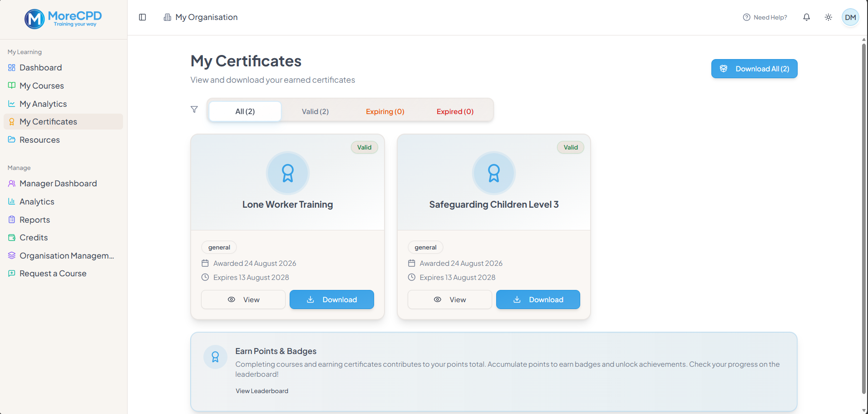Open Resources in sidebar
Screen dimensions: 868x414
tap(64, 140)
